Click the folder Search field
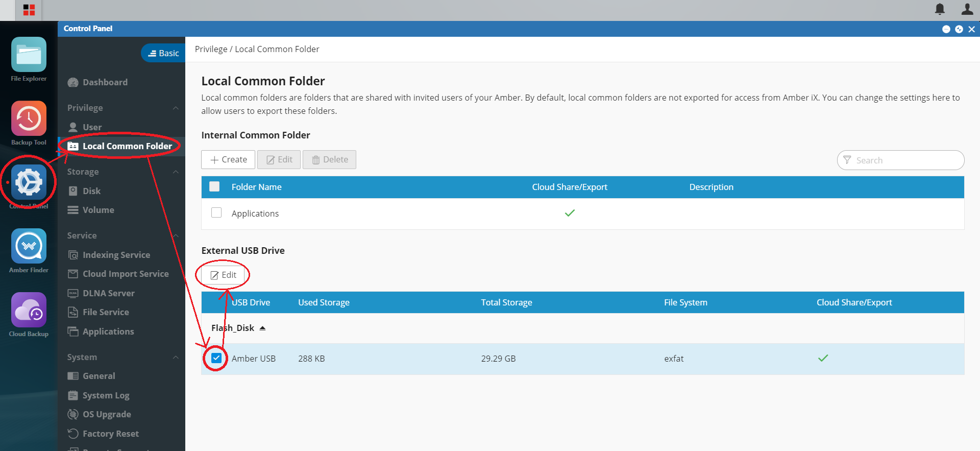Viewport: 980px width, 451px height. point(900,160)
